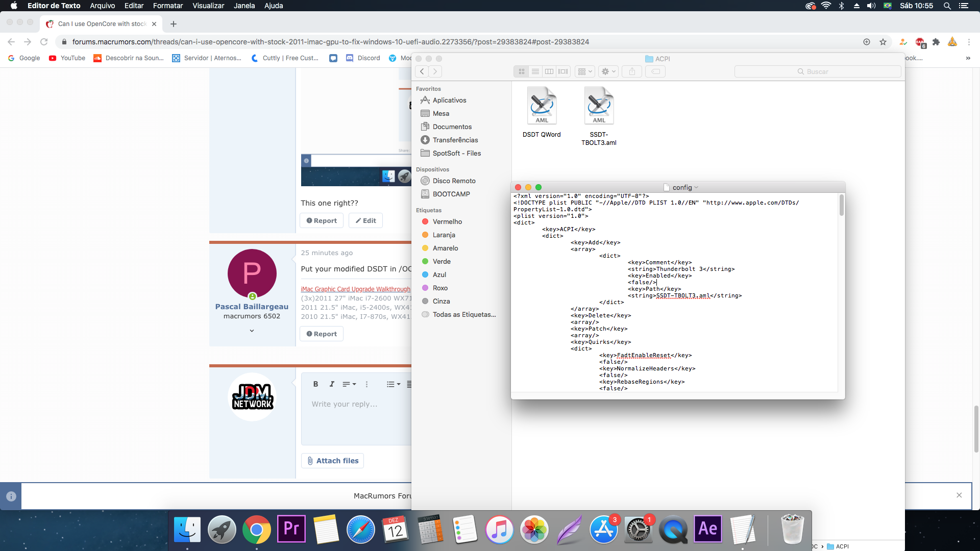
Task: Select the Vermelho color tag
Action: [x=447, y=221]
